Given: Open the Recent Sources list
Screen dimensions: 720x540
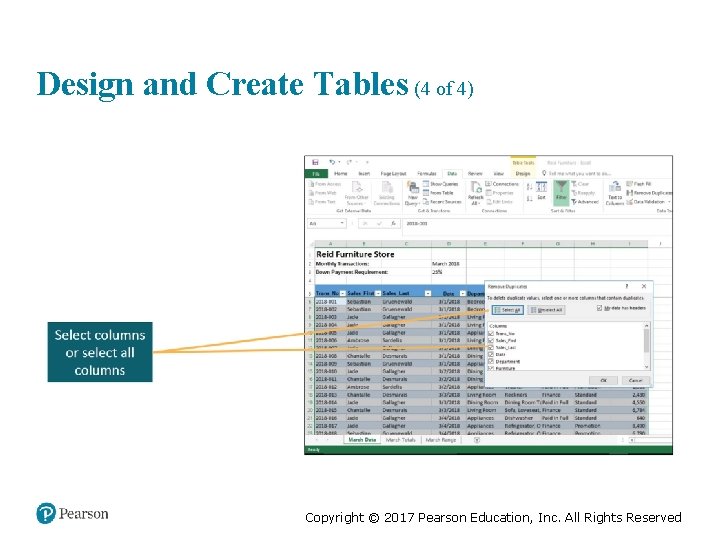Looking at the screenshot, I should 442,202.
